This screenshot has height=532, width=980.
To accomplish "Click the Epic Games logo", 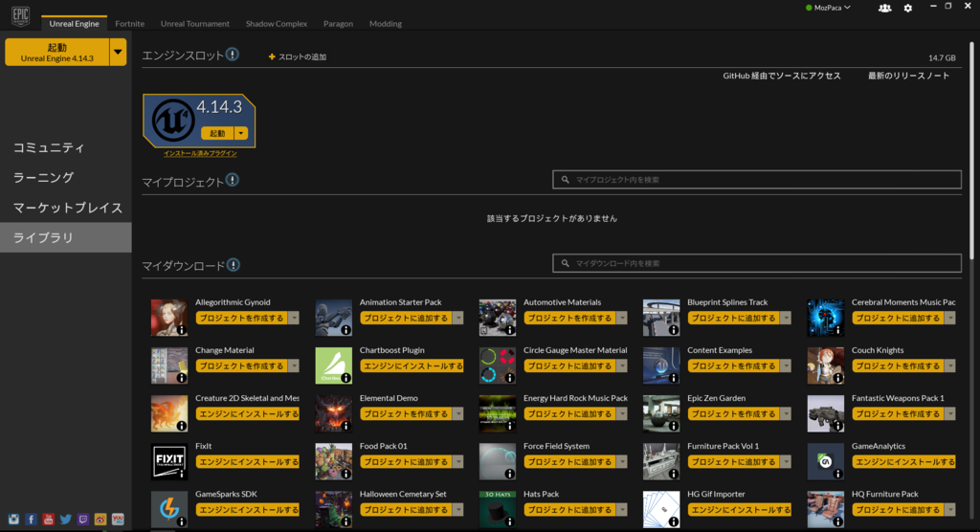I will [21, 15].
